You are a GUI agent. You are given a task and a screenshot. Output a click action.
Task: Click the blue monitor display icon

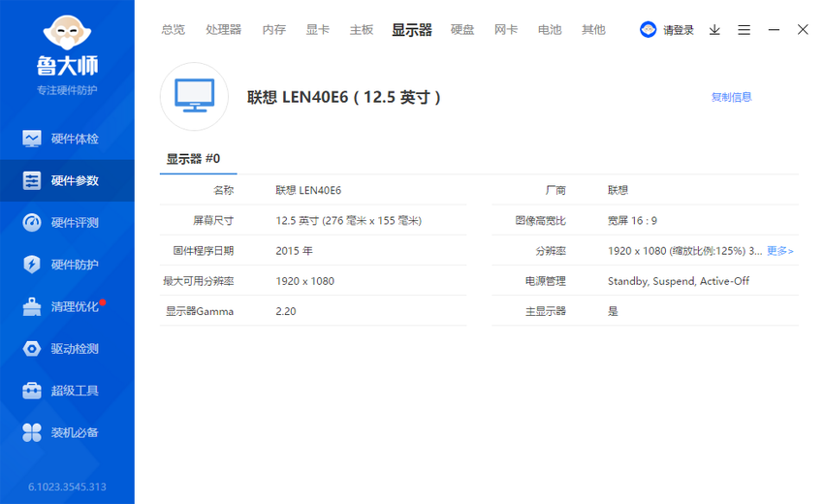pyautogui.click(x=195, y=96)
